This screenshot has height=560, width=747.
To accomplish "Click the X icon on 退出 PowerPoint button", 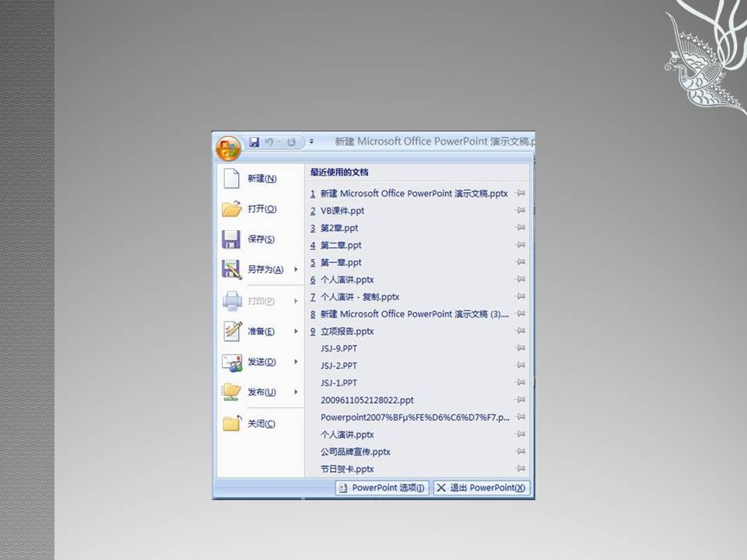I will (441, 488).
